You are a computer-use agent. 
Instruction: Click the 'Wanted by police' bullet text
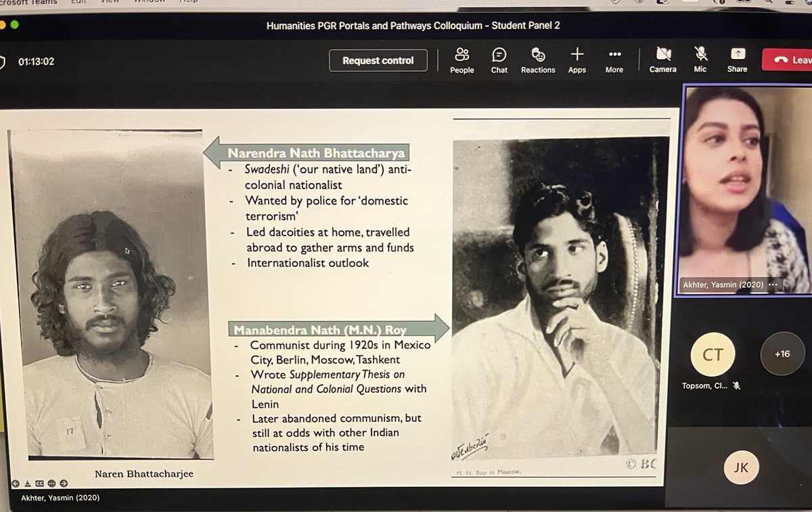coord(327,209)
